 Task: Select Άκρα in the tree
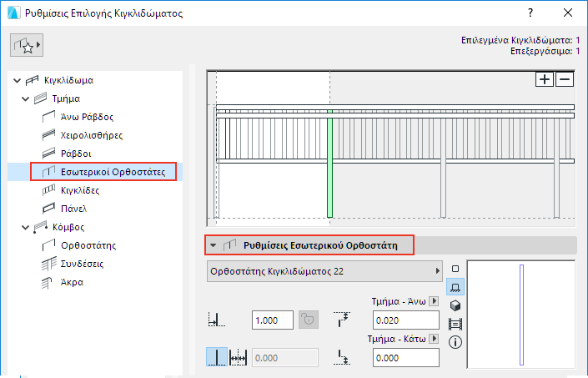(x=72, y=282)
